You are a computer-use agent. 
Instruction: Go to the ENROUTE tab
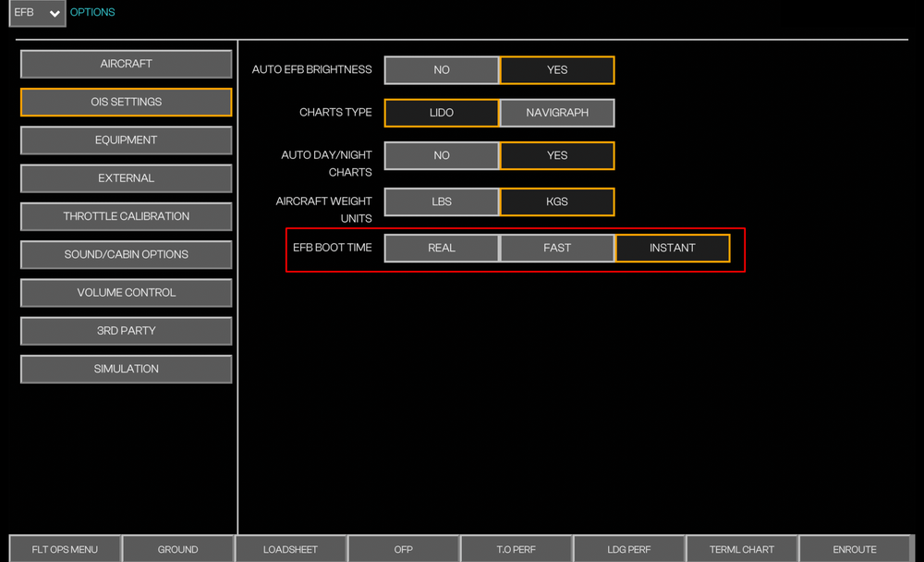[854, 549]
